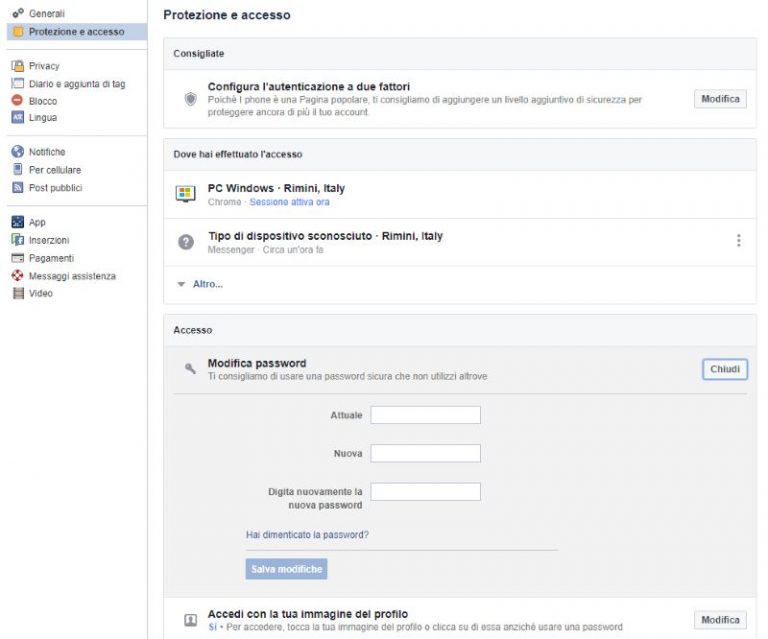Go to Diario e aggiunta di tag
This screenshot has height=639, width=768.
[x=77, y=84]
